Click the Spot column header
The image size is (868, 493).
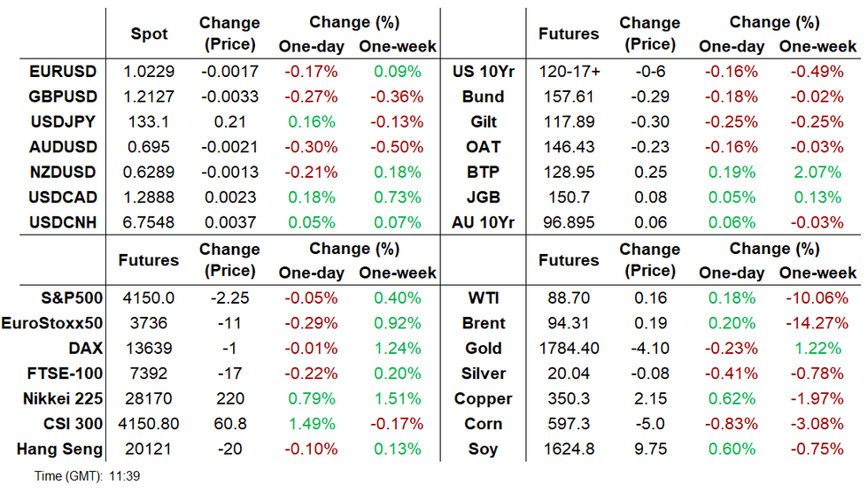pos(148,34)
